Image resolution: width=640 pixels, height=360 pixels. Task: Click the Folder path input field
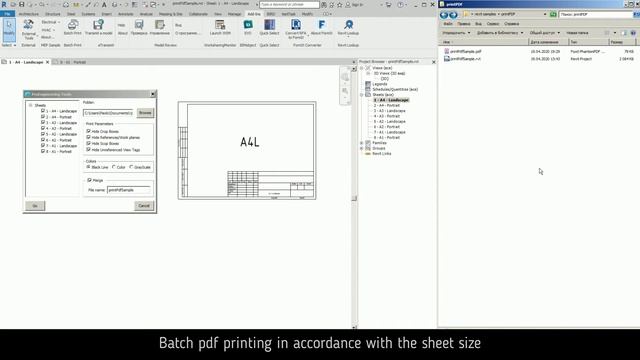pos(109,113)
